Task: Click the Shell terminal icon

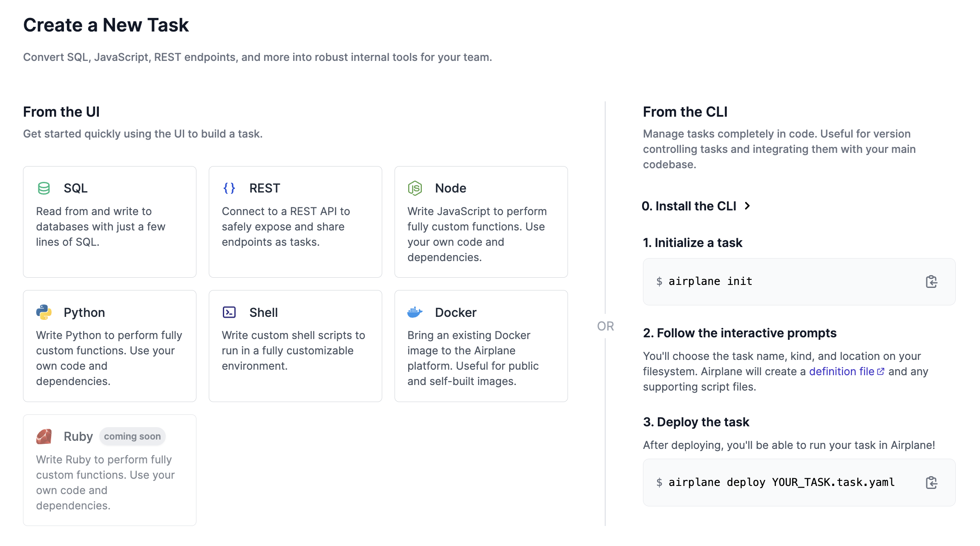Action: tap(229, 312)
